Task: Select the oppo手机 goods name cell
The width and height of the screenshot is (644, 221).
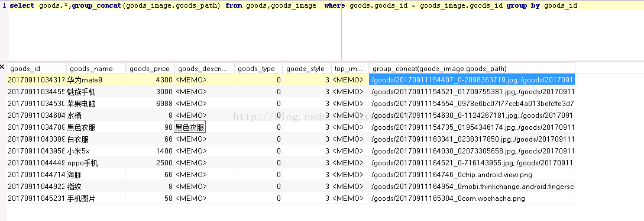Action: coord(96,163)
